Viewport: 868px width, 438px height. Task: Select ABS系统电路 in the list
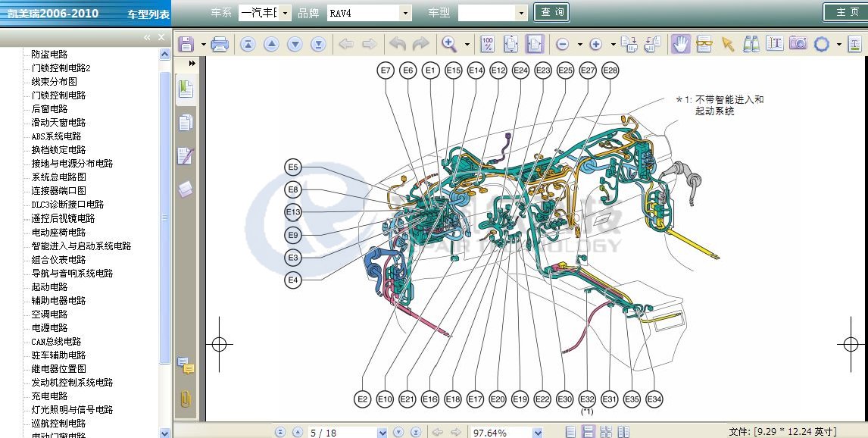click(56, 136)
